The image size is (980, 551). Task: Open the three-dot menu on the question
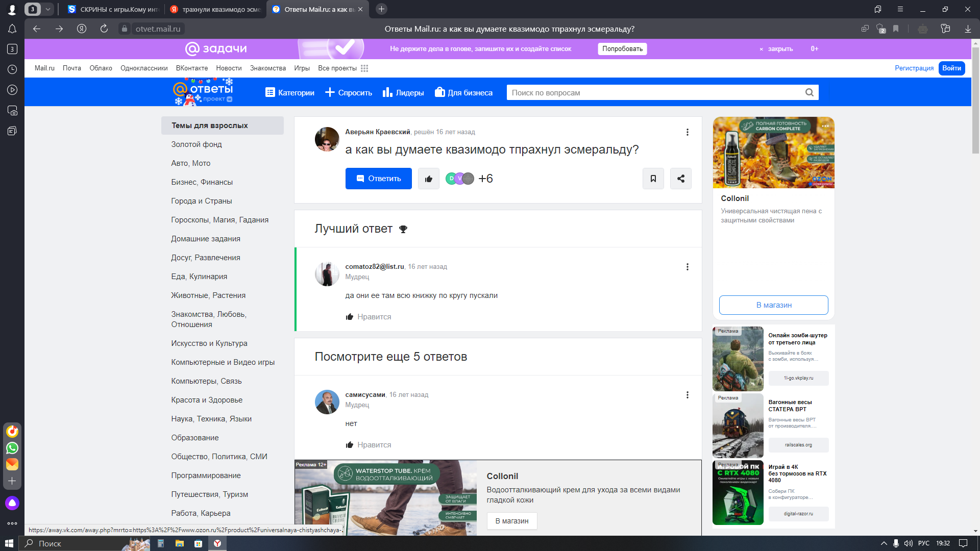(687, 132)
